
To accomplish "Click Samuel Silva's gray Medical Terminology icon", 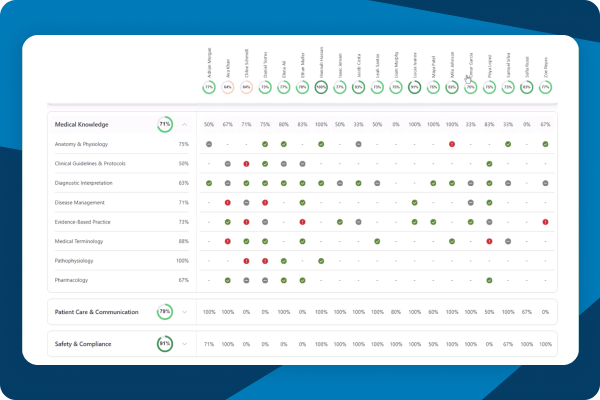I will 508,242.
